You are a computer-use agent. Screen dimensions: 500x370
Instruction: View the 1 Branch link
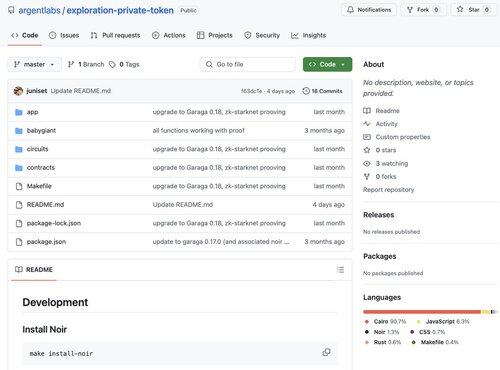click(x=86, y=64)
